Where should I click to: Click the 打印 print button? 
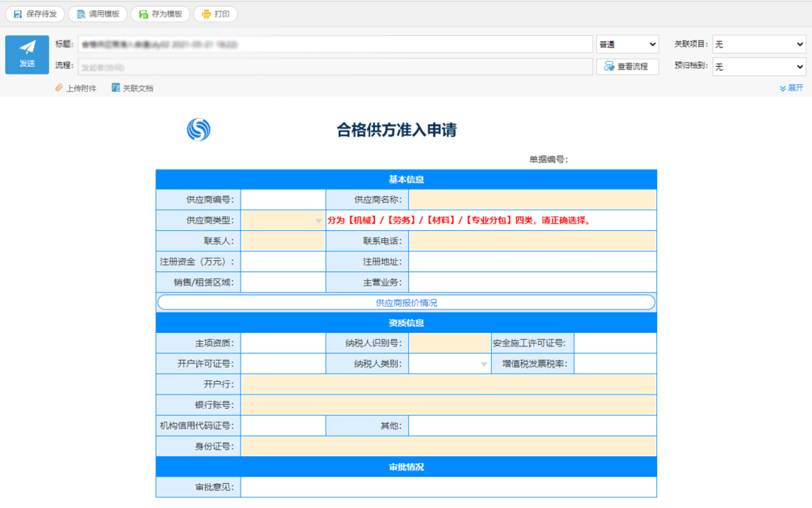click(215, 14)
